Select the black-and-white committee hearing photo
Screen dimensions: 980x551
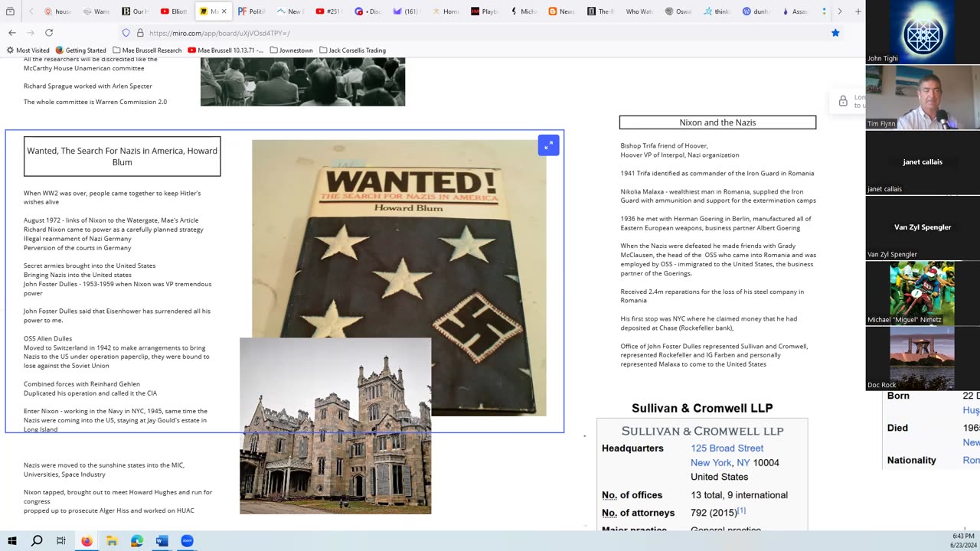[302, 81]
